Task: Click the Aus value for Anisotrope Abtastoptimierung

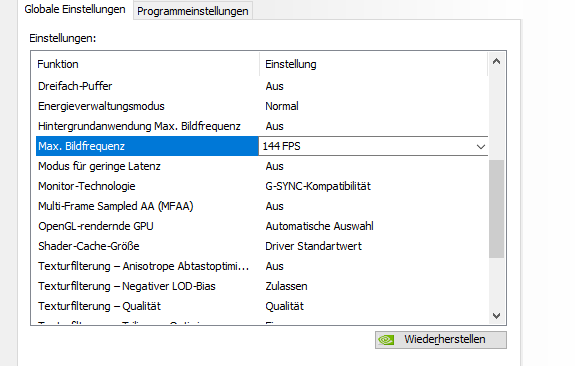Action: [274, 266]
